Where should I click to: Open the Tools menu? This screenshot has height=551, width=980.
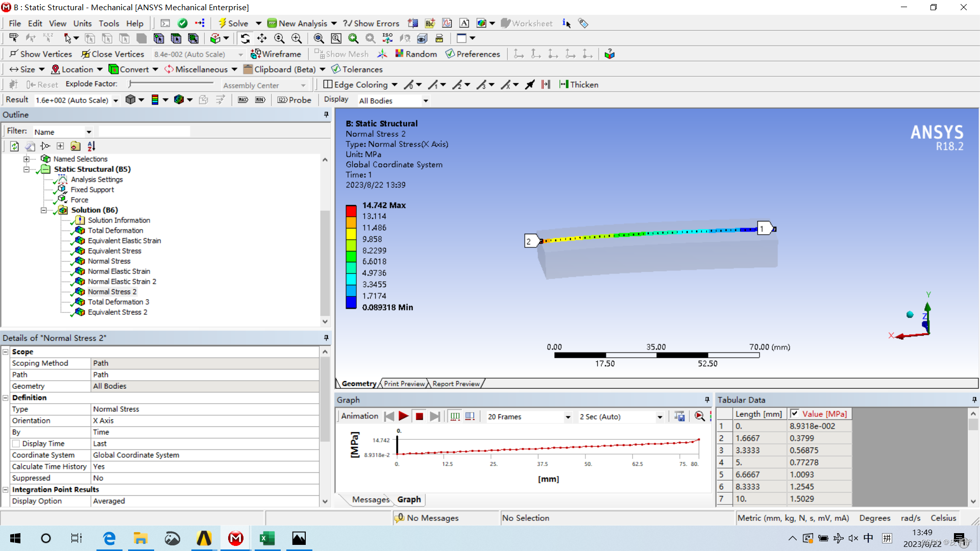pos(109,23)
